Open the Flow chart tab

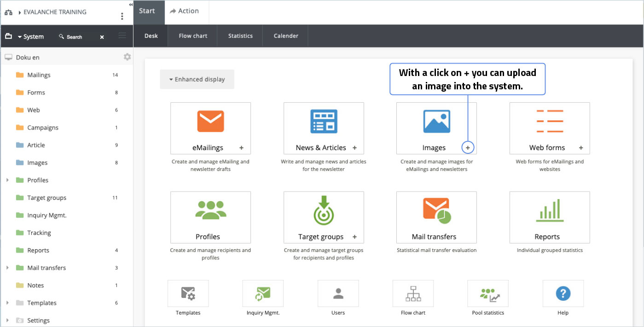click(x=193, y=36)
